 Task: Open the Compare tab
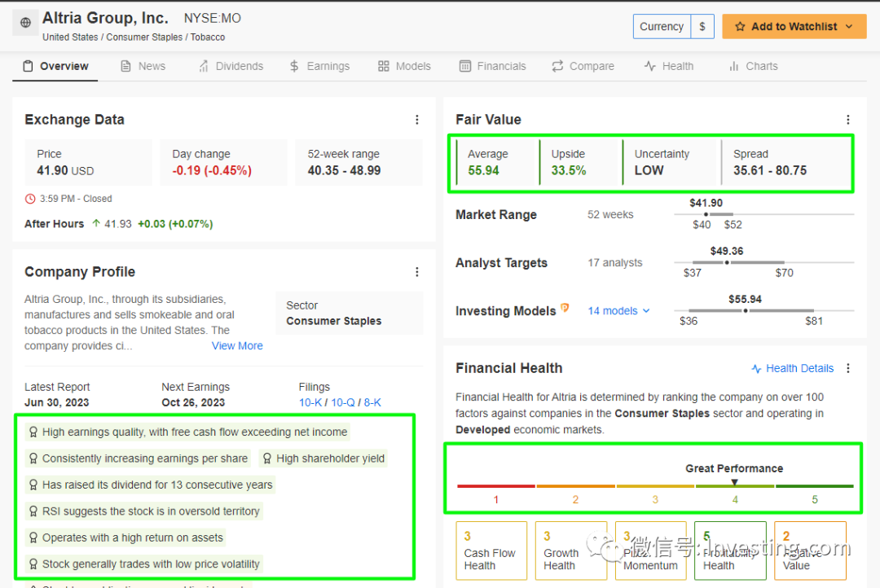(583, 66)
